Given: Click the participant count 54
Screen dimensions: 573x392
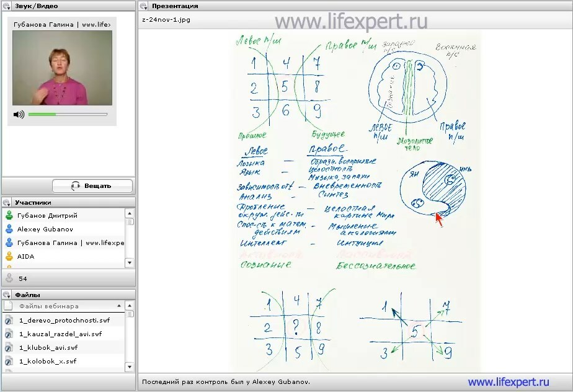Looking at the screenshot, I should click(x=23, y=278).
